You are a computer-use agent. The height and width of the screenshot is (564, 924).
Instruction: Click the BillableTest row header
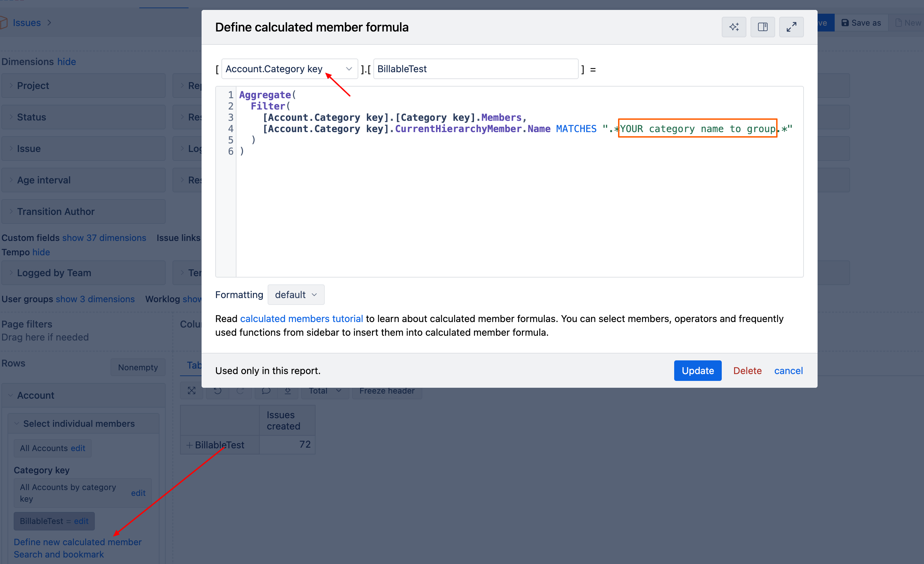click(x=219, y=445)
